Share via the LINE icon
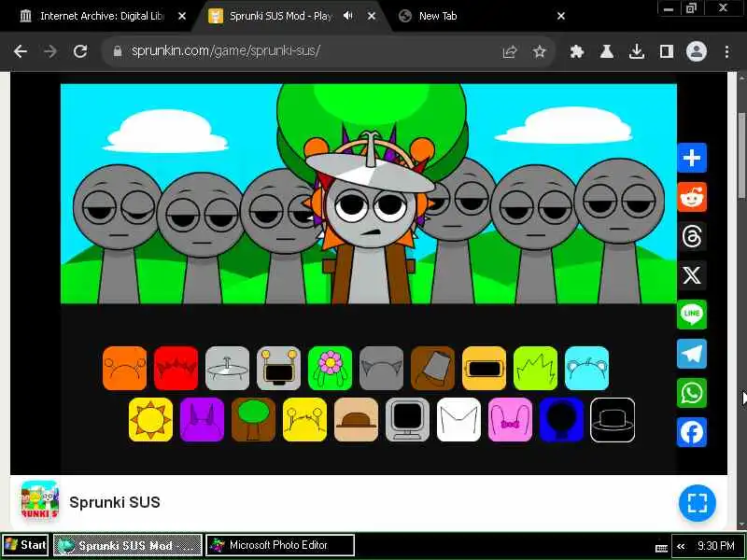747x560 pixels. click(692, 315)
